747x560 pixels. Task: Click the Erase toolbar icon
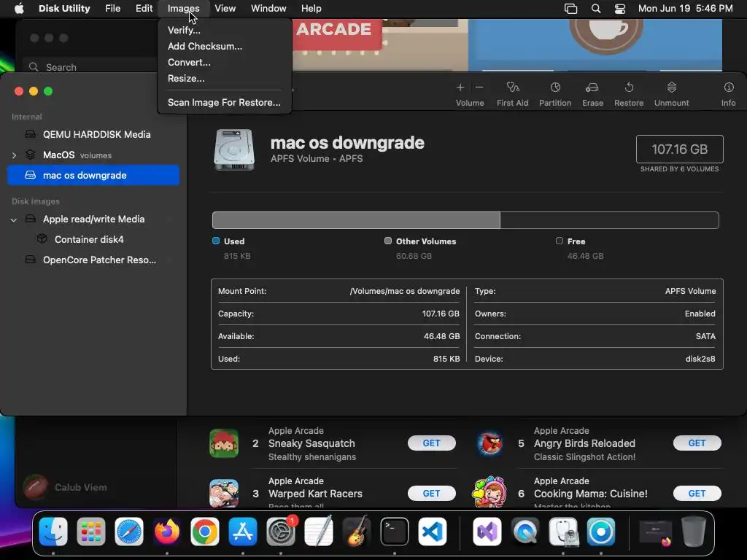pos(592,87)
